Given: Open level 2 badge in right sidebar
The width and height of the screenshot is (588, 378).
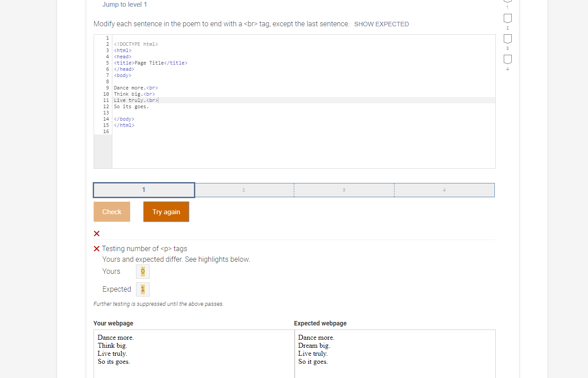Looking at the screenshot, I should pyautogui.click(x=507, y=18).
